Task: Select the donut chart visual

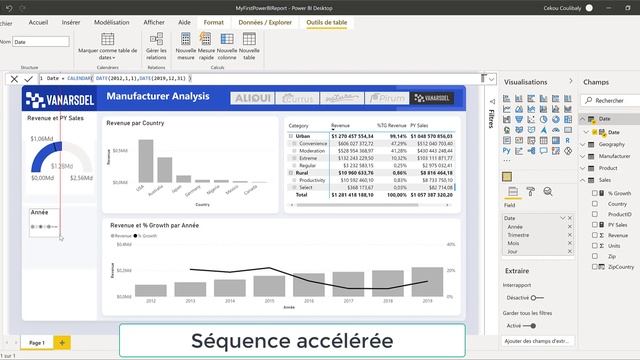Action: coord(556,119)
